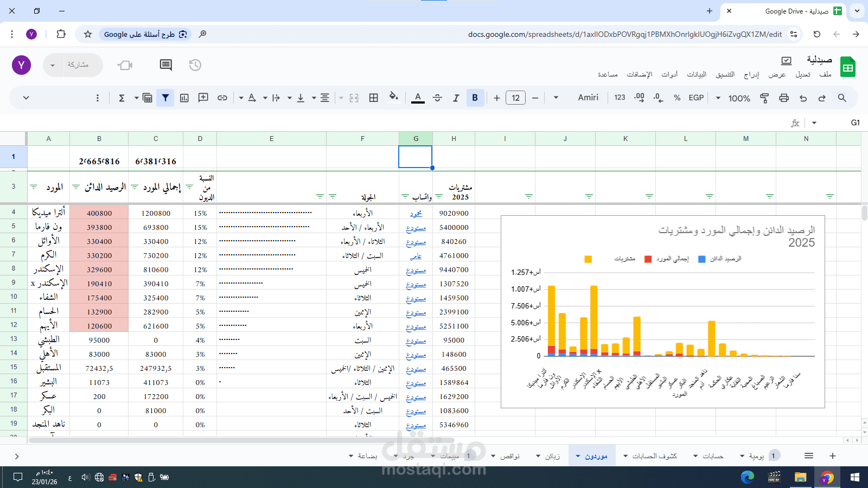Click the print icon in toolbar
The image size is (868, 488).
tap(784, 98)
